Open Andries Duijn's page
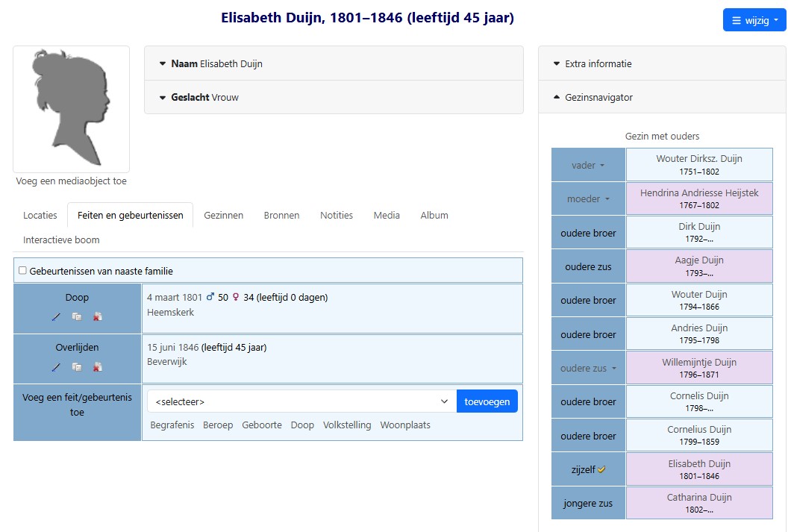Image resolution: width=791 pixels, height=532 pixels. point(699,328)
